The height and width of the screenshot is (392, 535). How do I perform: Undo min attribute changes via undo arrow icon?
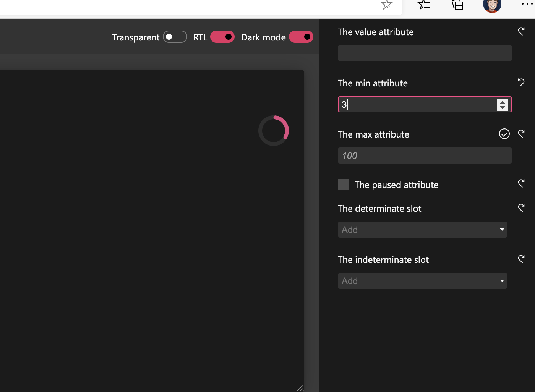click(521, 83)
